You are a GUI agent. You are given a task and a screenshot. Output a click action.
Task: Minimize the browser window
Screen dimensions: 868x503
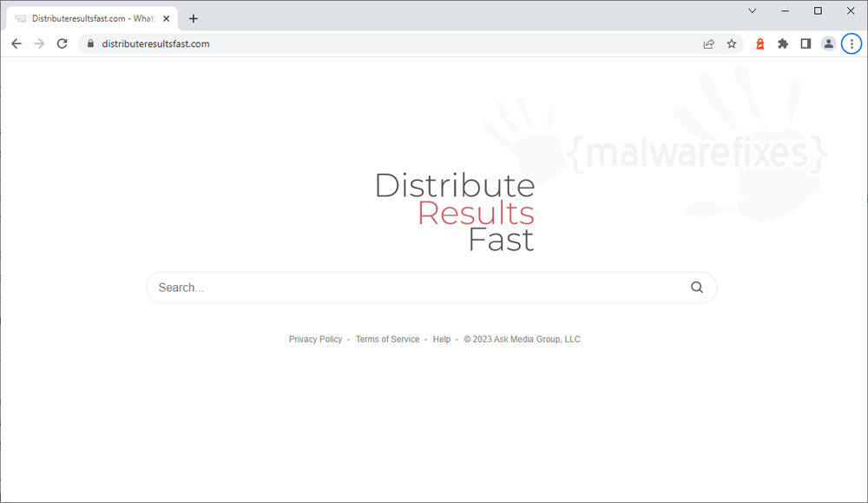pyautogui.click(x=785, y=11)
